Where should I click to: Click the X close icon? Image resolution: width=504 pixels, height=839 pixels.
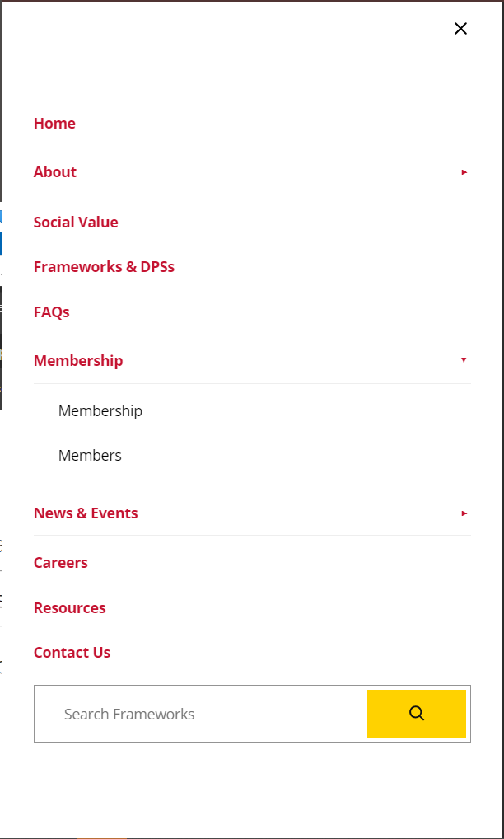tap(460, 28)
